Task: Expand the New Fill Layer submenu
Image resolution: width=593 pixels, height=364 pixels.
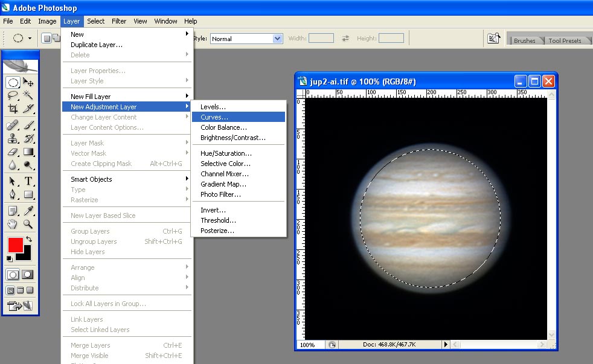Action: 127,97
